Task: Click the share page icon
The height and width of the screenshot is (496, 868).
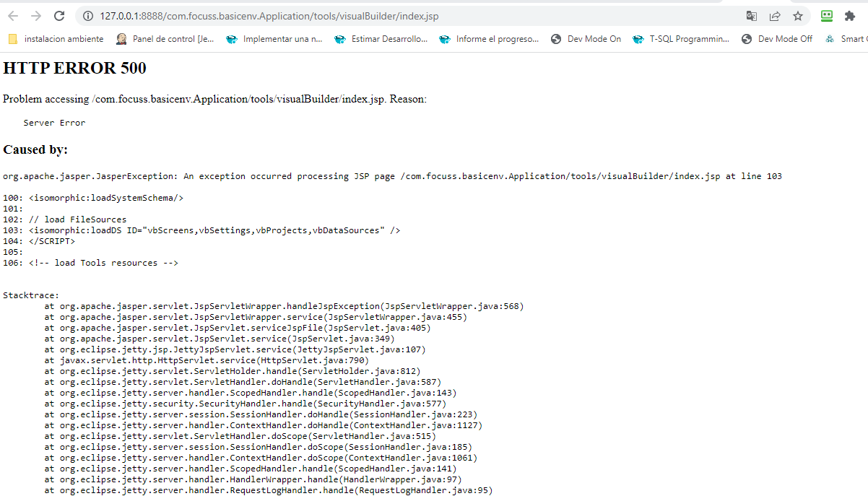Action: pos(775,16)
